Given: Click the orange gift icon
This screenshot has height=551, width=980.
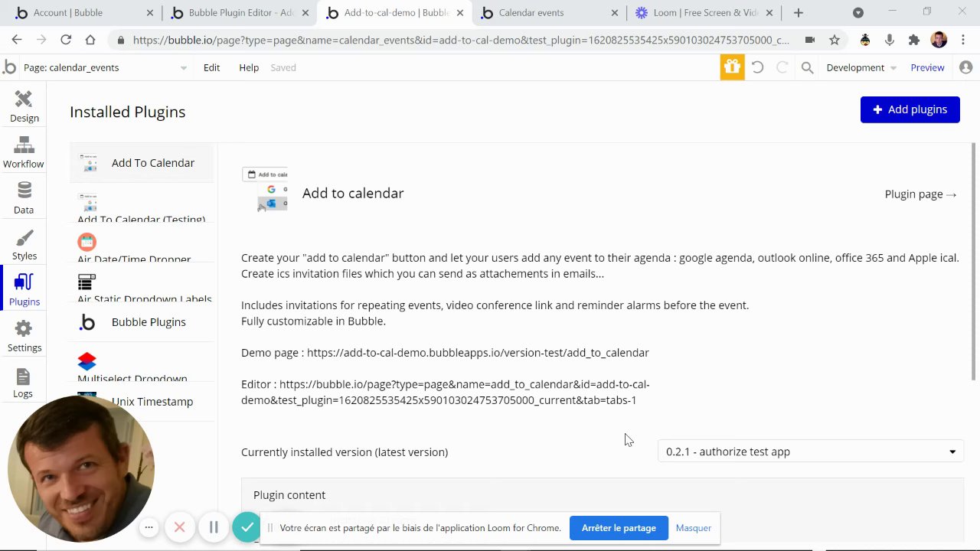Looking at the screenshot, I should click(x=732, y=67).
